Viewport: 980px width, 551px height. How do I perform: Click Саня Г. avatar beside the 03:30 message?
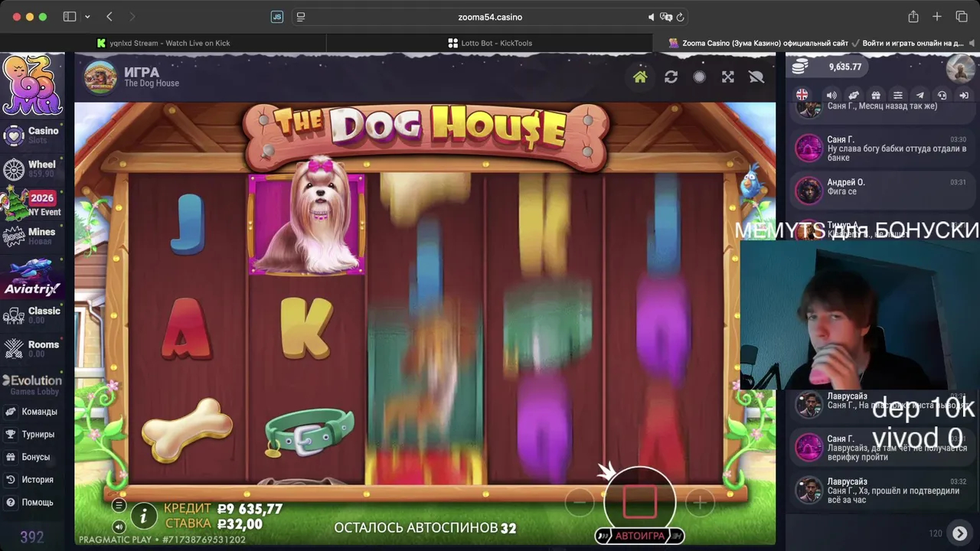point(808,148)
